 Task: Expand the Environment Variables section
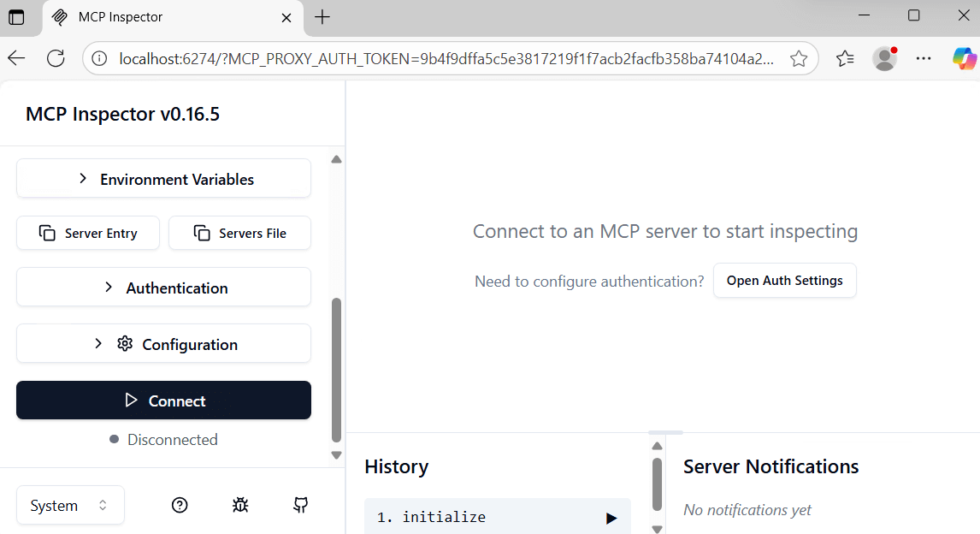163,179
